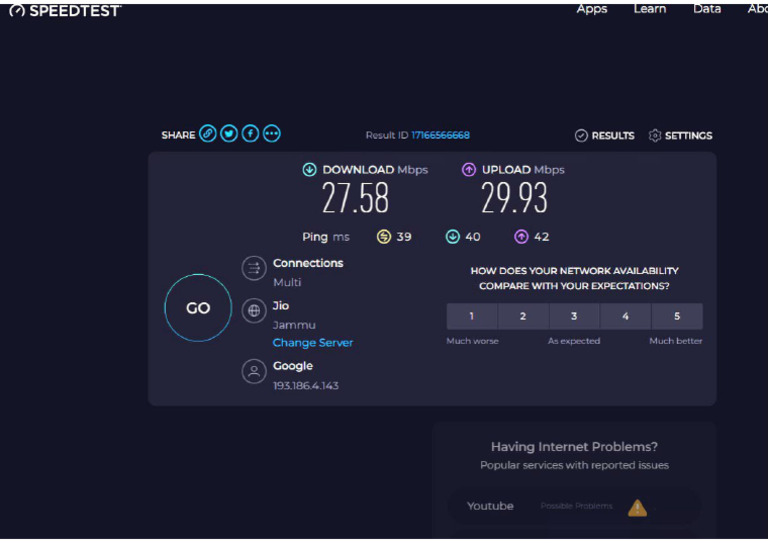Image resolution: width=768 pixels, height=543 pixels.
Task: Open RESULTS page
Action: click(613, 136)
